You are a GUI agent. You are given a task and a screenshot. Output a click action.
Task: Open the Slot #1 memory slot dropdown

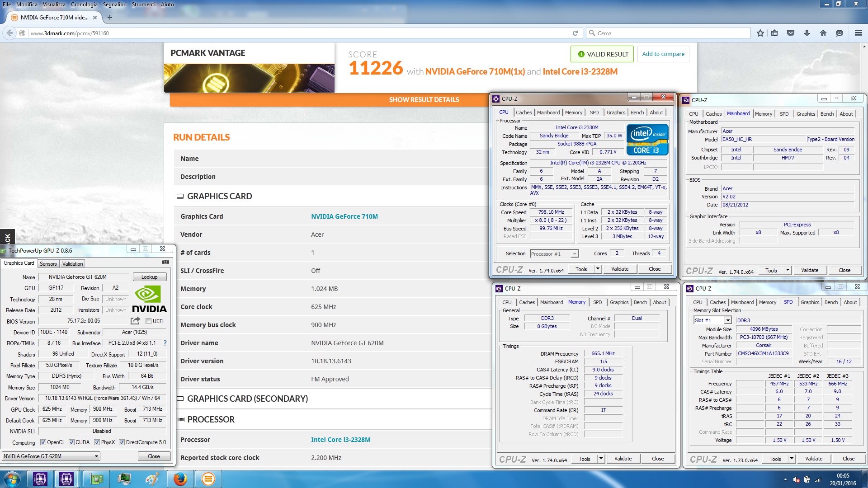pos(712,320)
